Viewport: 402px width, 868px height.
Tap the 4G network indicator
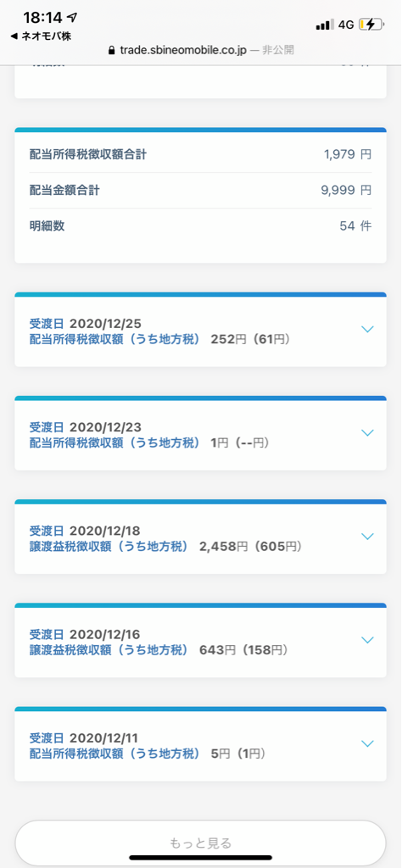(346, 25)
